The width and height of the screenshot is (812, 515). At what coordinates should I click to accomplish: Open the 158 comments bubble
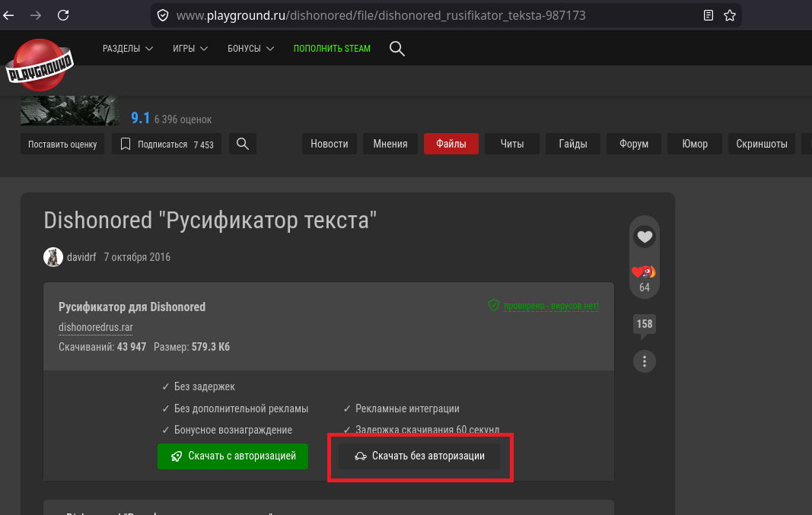click(645, 325)
